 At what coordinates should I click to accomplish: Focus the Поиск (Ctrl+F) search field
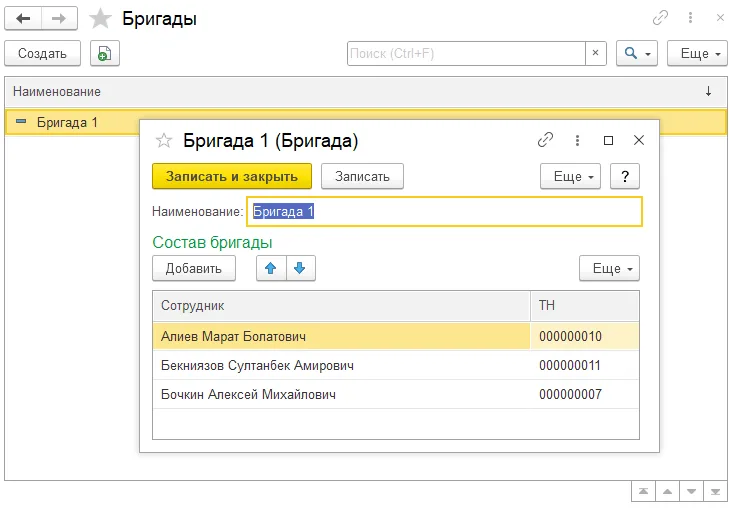466,53
